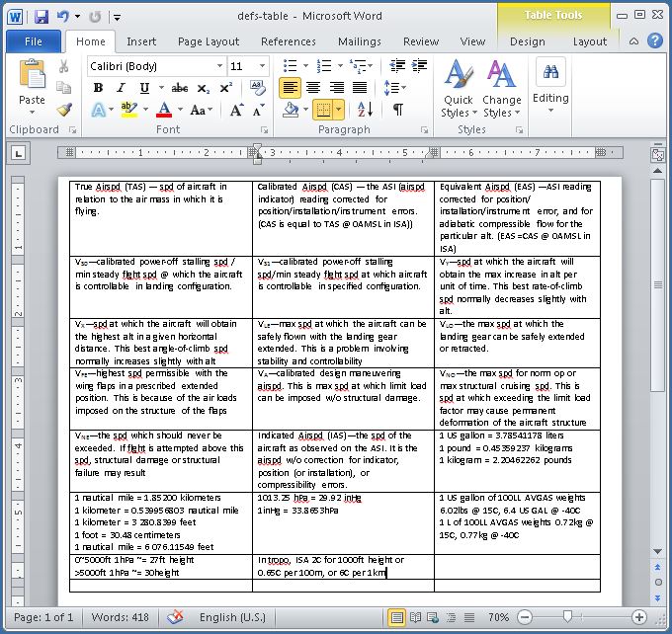Click the Format Painter icon

64,109
